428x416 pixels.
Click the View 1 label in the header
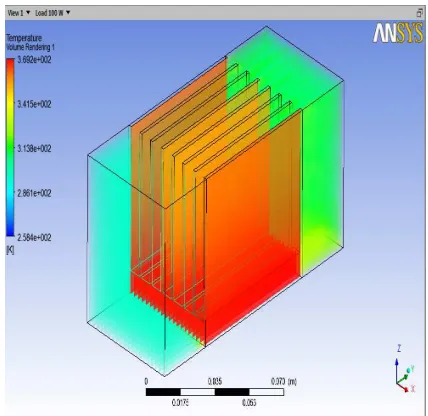click(x=15, y=13)
